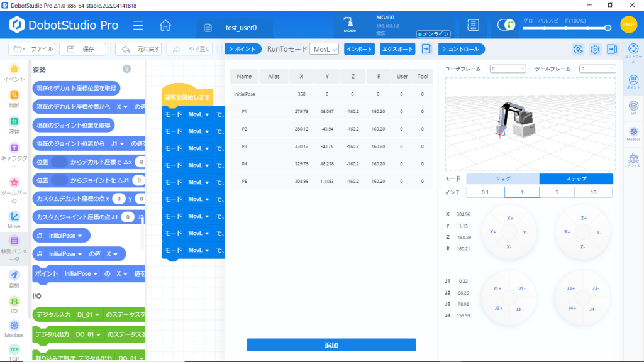Screen dimensions: 644x362
Task: Open the LOG viewer icon
Action: 473,25
